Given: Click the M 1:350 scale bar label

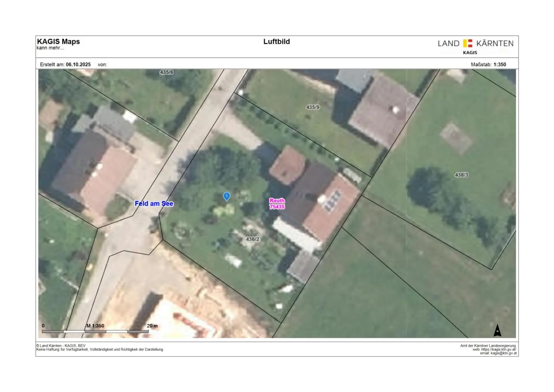Looking at the screenshot, I should pos(95,326).
